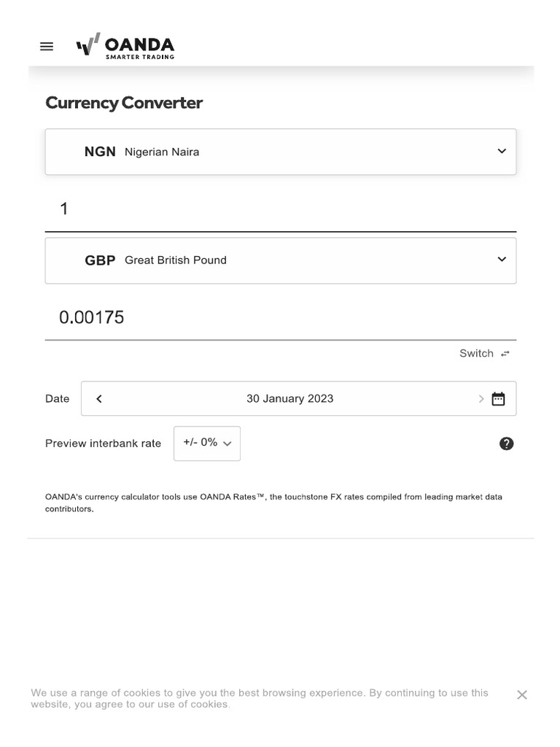Click the 30 January 2023 date text
This screenshot has width=560, height=747.
pyautogui.click(x=289, y=399)
